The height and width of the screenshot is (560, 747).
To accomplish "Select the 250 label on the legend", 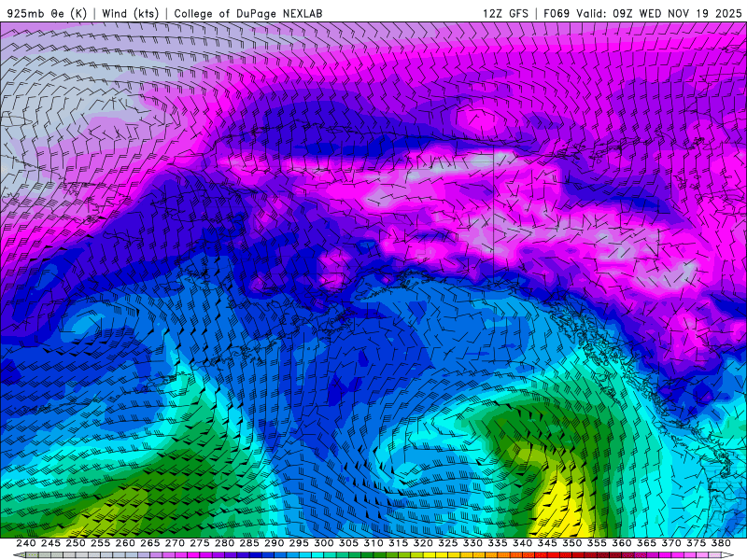I will 76,543.
